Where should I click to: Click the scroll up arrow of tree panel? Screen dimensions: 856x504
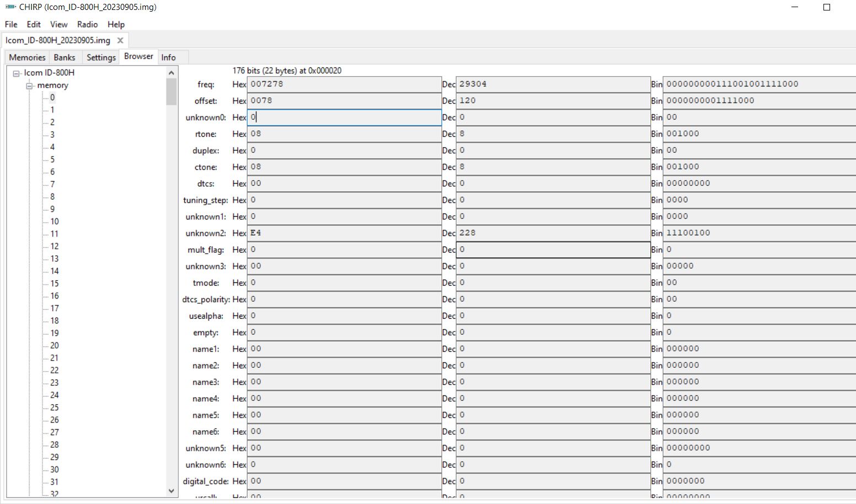(x=172, y=73)
